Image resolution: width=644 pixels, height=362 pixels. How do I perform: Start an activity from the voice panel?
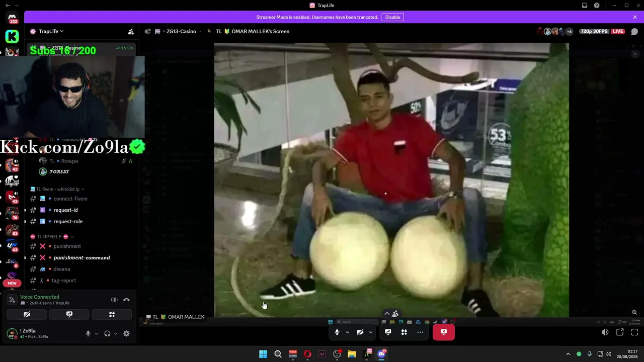(x=112, y=314)
